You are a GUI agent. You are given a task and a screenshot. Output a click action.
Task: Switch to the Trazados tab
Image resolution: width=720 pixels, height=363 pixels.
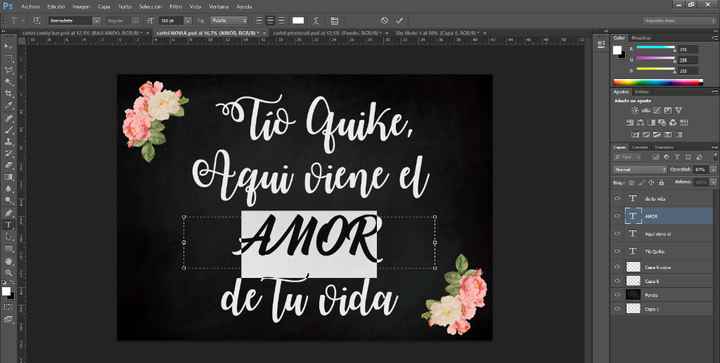click(664, 147)
